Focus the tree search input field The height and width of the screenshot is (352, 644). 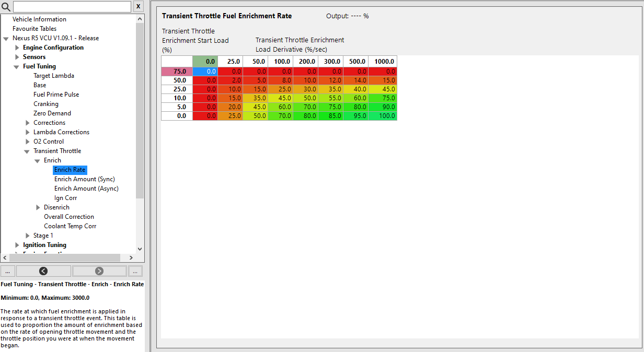pos(72,6)
